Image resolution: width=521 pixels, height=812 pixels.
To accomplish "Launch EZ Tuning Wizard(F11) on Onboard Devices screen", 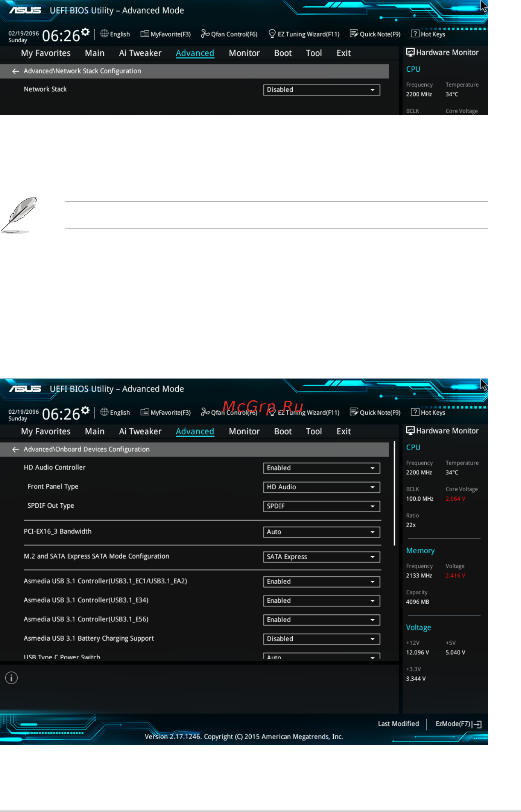I will 304,413.
